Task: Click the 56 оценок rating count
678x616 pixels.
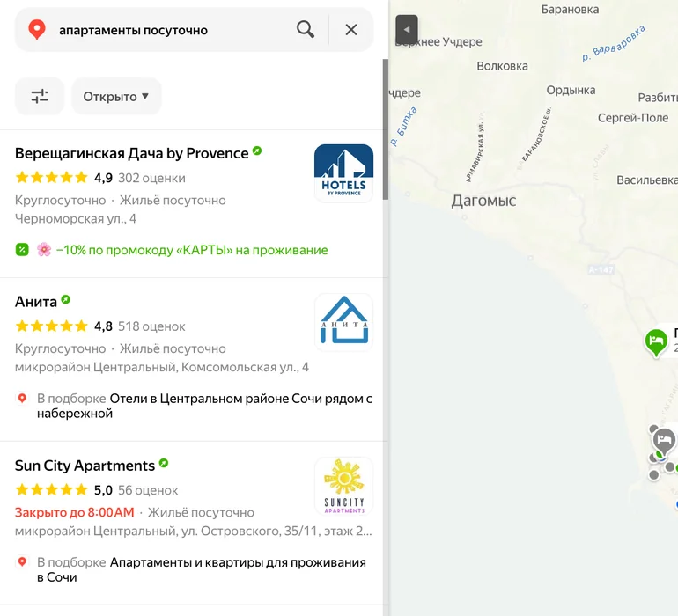Action: click(x=148, y=490)
